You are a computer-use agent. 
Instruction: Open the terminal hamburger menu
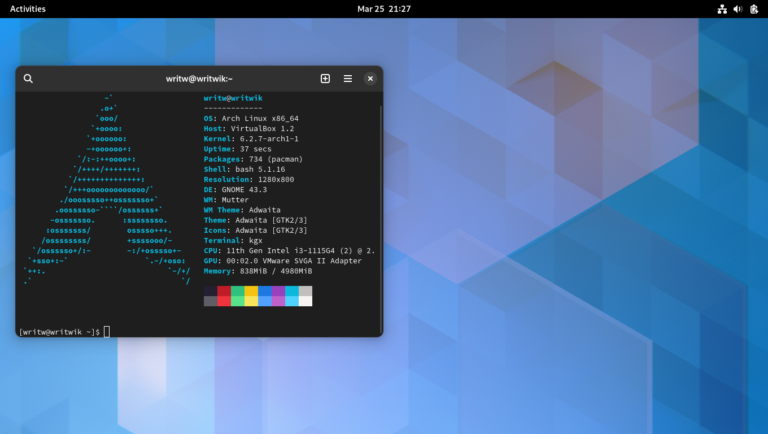pyautogui.click(x=348, y=78)
